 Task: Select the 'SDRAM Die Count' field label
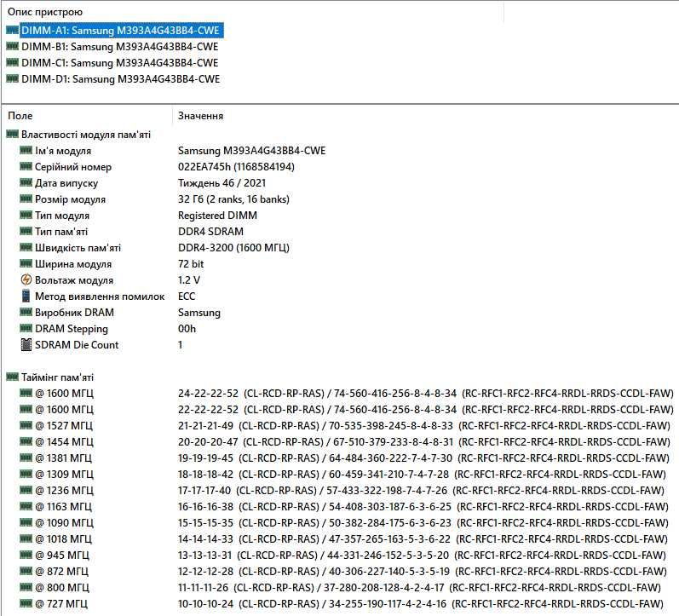click(77, 345)
